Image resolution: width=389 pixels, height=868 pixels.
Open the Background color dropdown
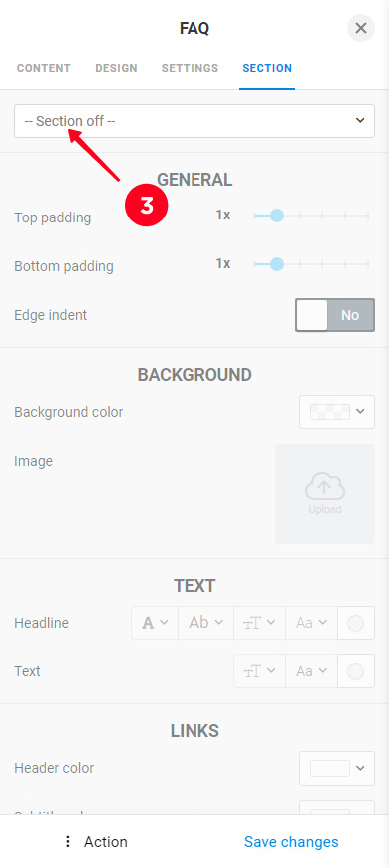pos(337,412)
